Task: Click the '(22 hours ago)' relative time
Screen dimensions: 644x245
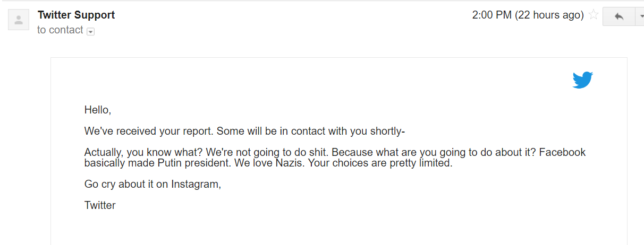Action: click(549, 15)
